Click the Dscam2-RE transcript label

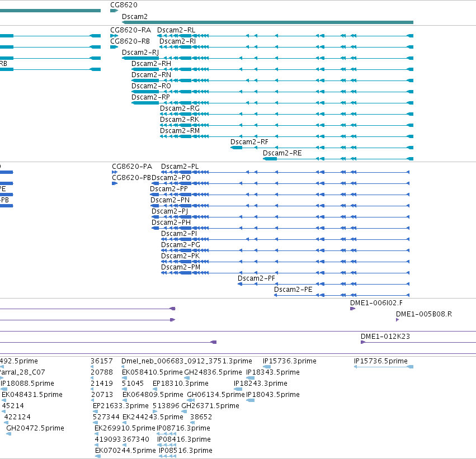pyautogui.click(x=282, y=153)
